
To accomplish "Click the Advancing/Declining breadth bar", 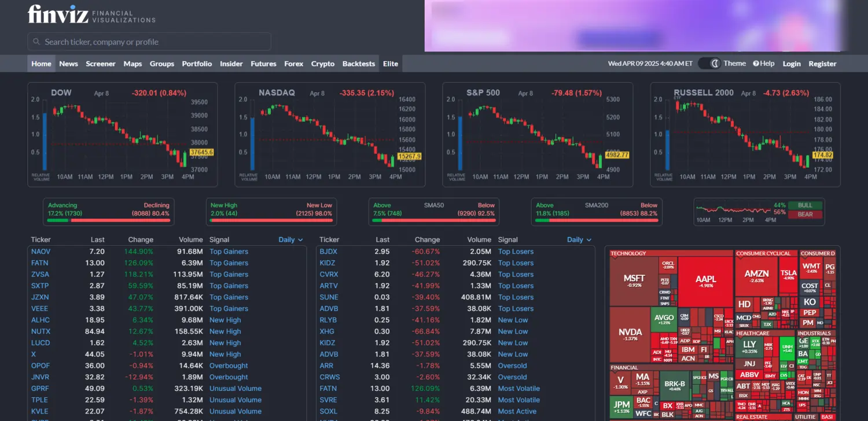I will point(109,212).
